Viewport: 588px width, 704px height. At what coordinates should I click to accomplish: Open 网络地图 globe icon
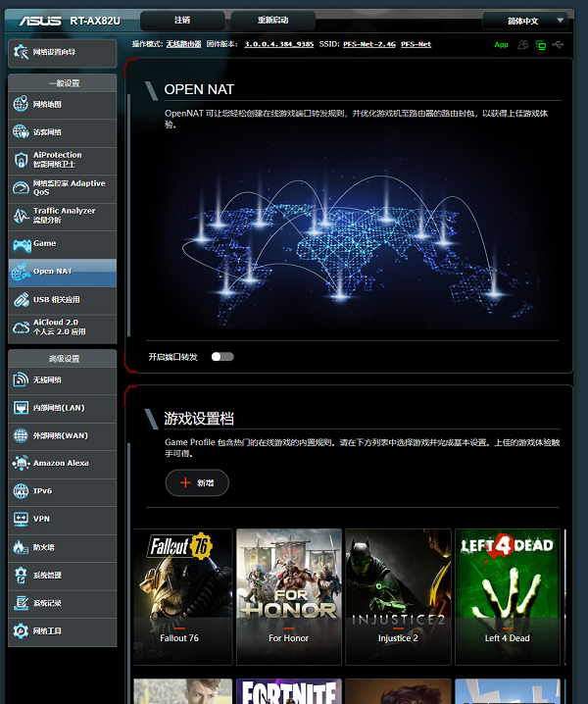[x=21, y=104]
